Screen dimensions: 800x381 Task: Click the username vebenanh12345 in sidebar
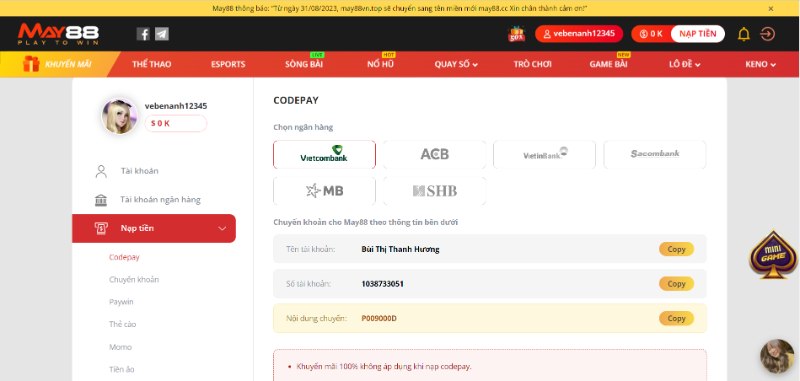pyautogui.click(x=176, y=106)
